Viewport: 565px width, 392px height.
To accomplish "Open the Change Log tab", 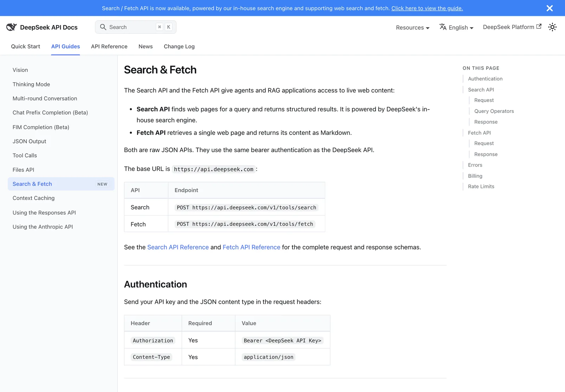I will point(179,47).
